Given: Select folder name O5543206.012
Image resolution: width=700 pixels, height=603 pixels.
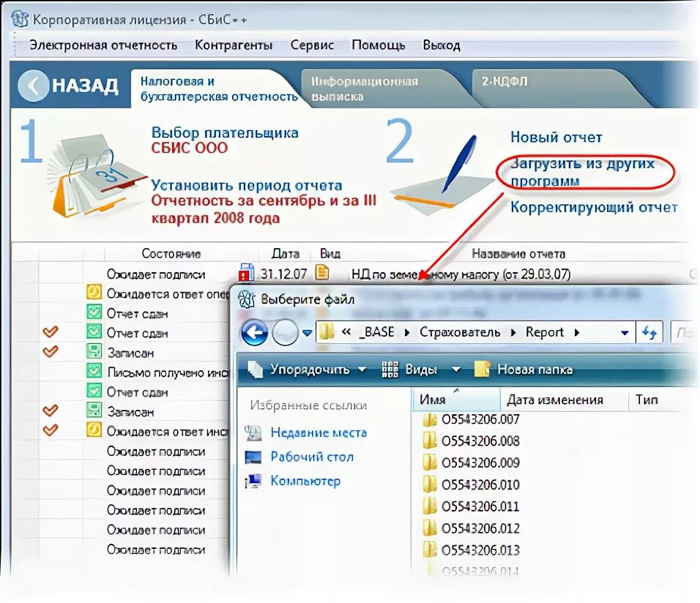Looking at the screenshot, I should 480,528.
